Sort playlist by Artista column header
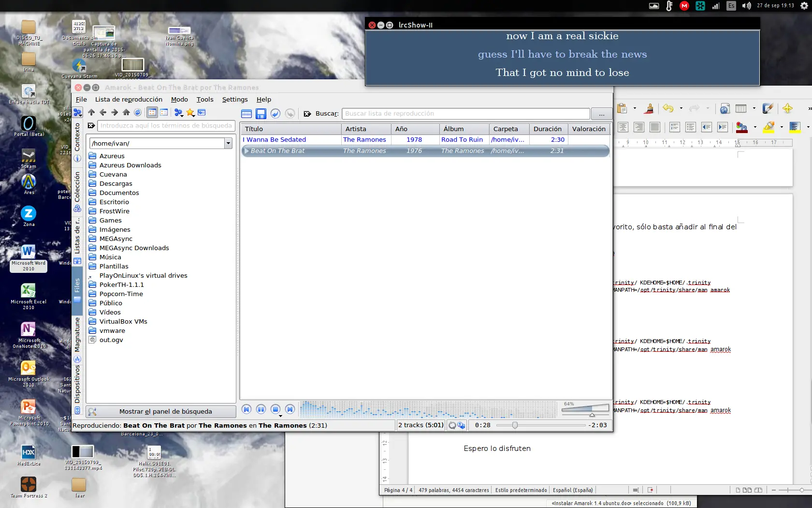This screenshot has width=812, height=508. pyautogui.click(x=366, y=129)
